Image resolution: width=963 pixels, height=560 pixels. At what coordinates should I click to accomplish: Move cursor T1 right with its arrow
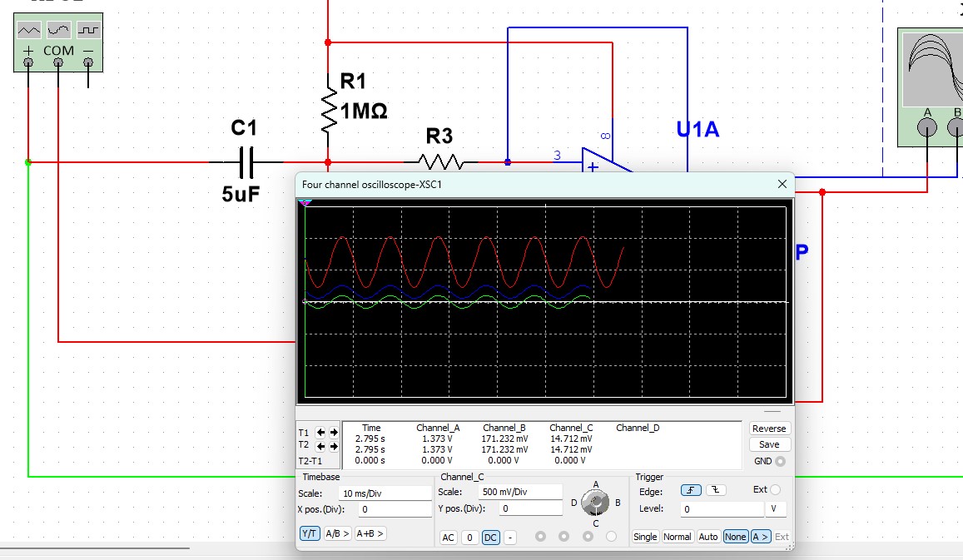point(334,433)
